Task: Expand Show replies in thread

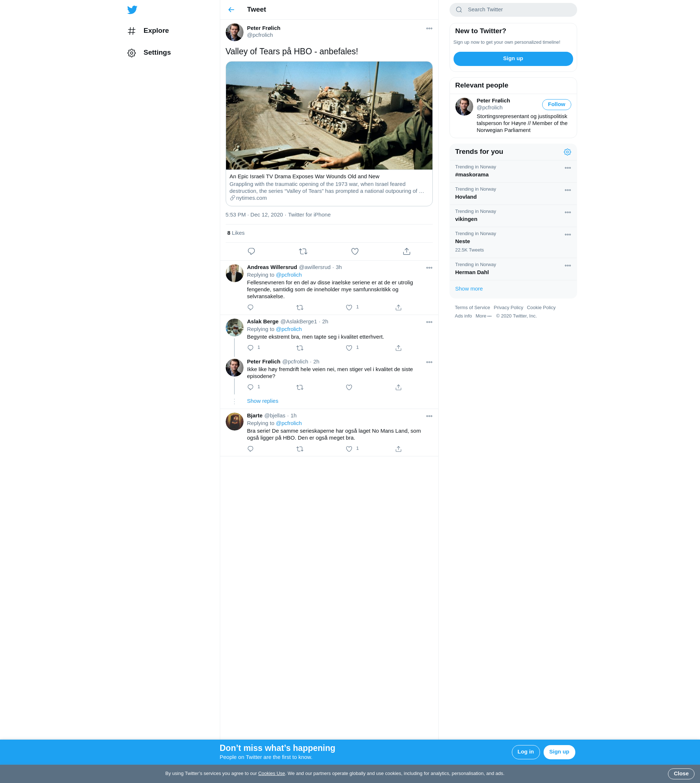Action: point(262,401)
